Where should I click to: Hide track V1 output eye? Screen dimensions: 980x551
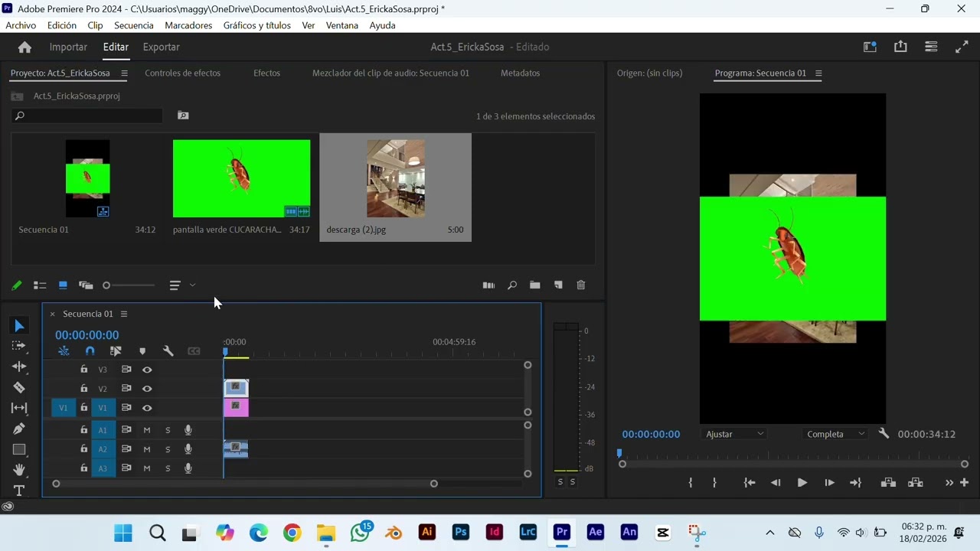pos(147,408)
